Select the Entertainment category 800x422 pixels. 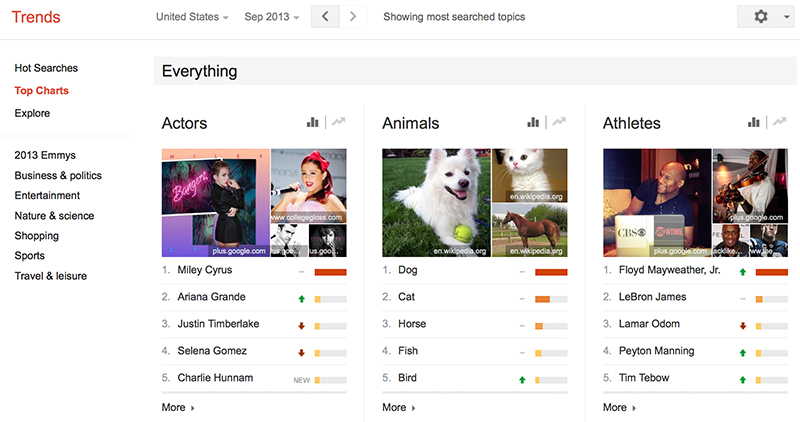[x=47, y=195]
